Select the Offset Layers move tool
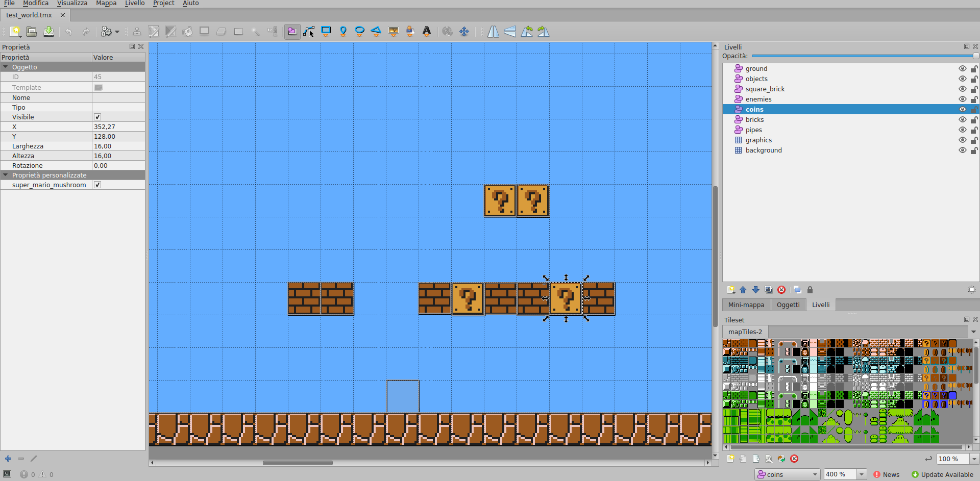 pos(464,32)
